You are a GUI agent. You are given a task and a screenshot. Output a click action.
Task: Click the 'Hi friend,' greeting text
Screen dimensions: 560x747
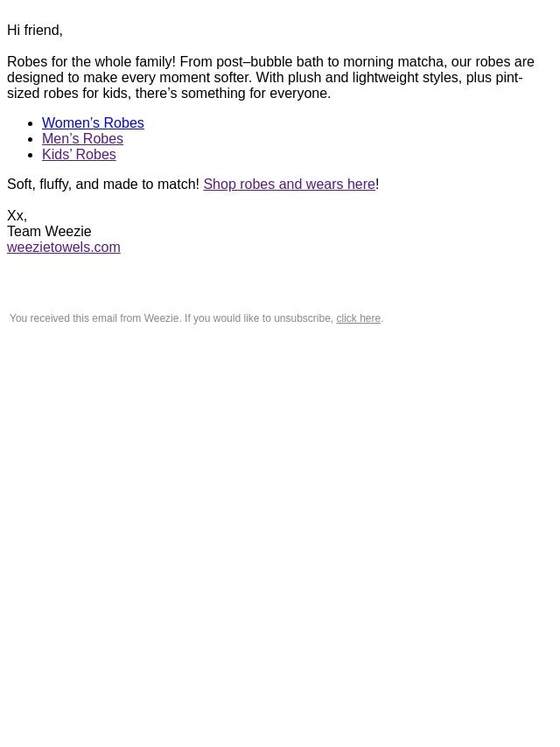35,31
